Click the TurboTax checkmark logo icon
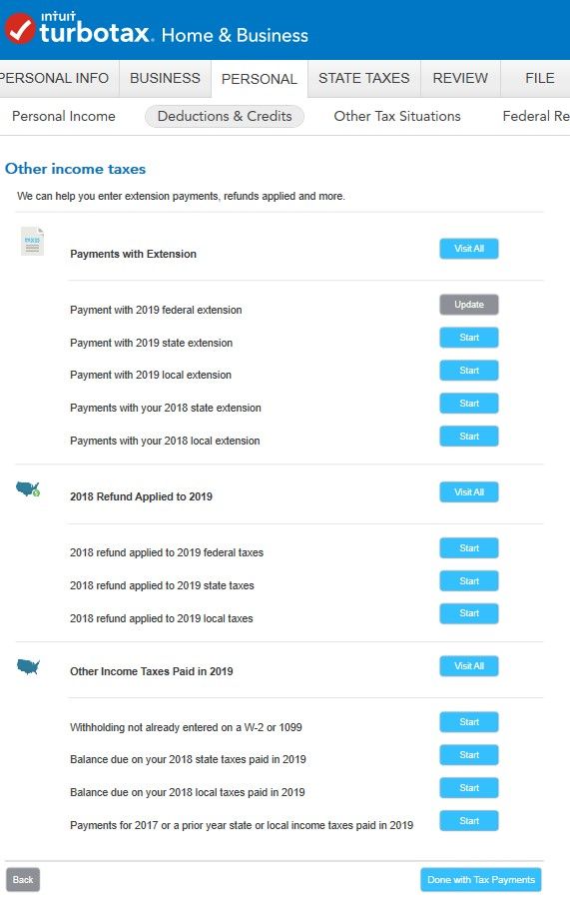This screenshot has width=570, height=924. coord(20,28)
